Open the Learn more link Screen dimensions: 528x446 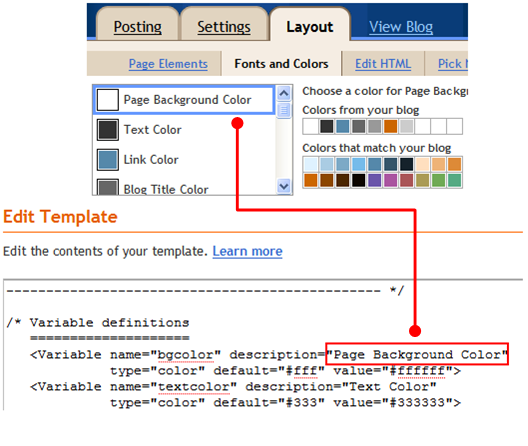coord(248,251)
